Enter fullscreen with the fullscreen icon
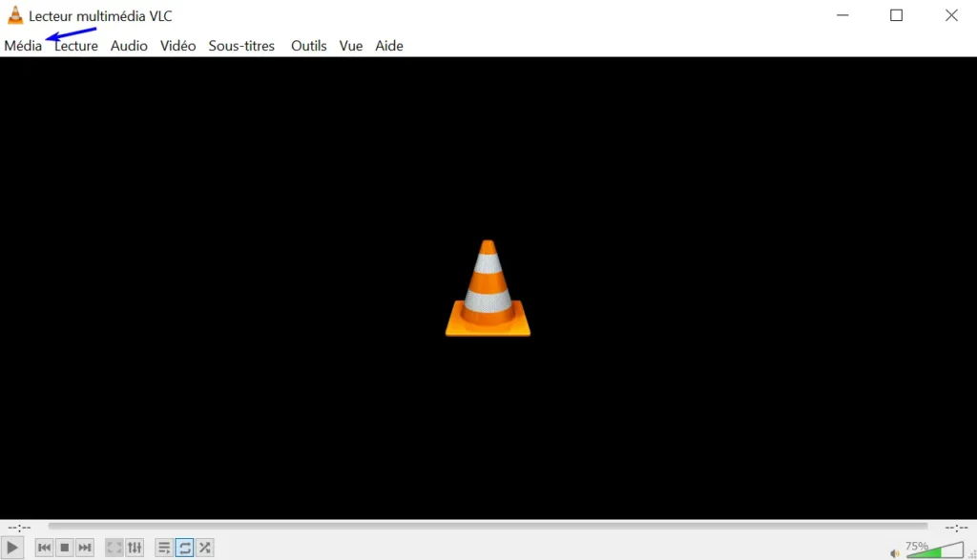Screen dimensions: 977x560 click(114, 547)
